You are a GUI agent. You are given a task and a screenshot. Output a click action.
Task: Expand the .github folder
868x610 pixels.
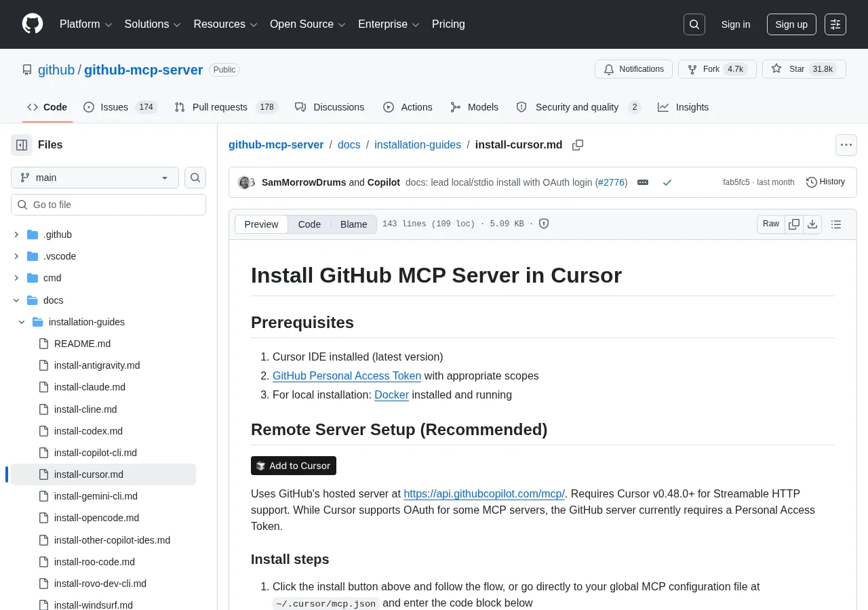coord(17,235)
